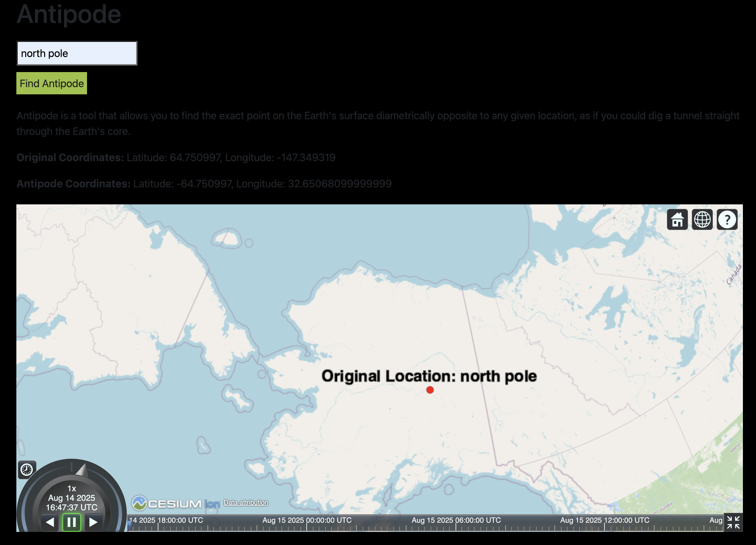Click the Antipode page heading

click(x=69, y=14)
